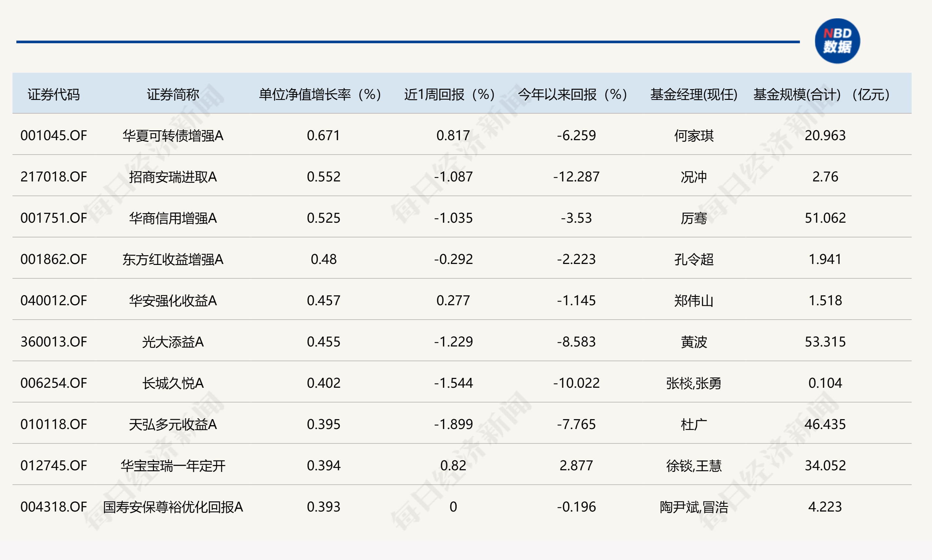This screenshot has height=560, width=932.
Task: Click fund code 040012.OF
Action: click(x=54, y=300)
